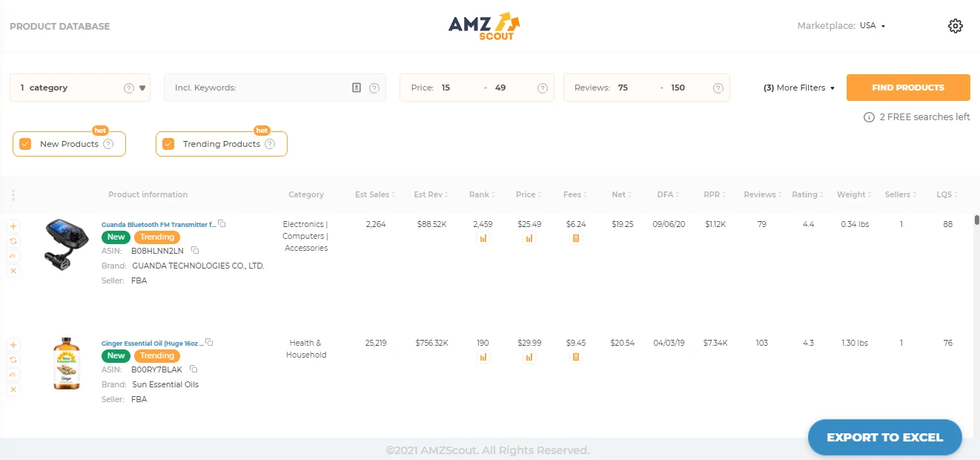Click refresh icon for Ginger Essential Oil row
This screenshot has width=980, height=460.
click(x=13, y=360)
